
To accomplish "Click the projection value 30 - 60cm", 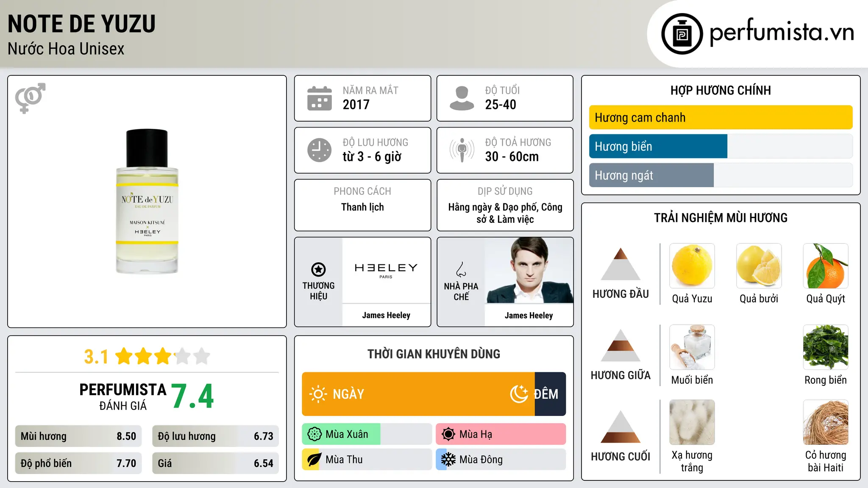I will click(x=512, y=157).
